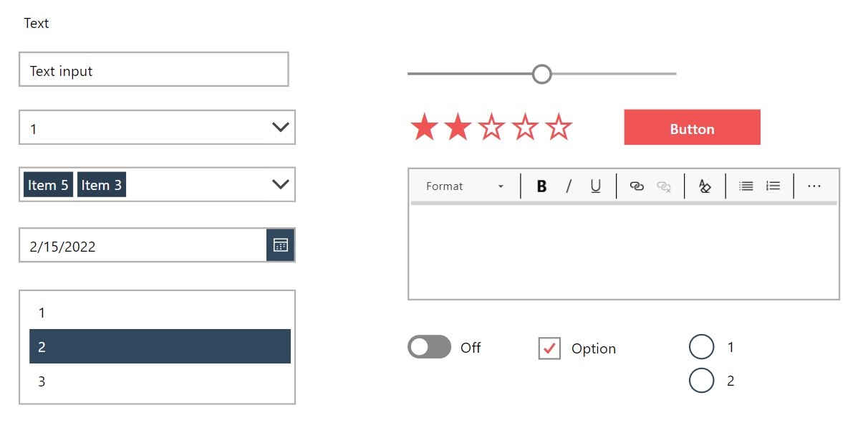Insert a hyperlink from the editor toolbar
This screenshot has height=428, width=868.
(637, 186)
